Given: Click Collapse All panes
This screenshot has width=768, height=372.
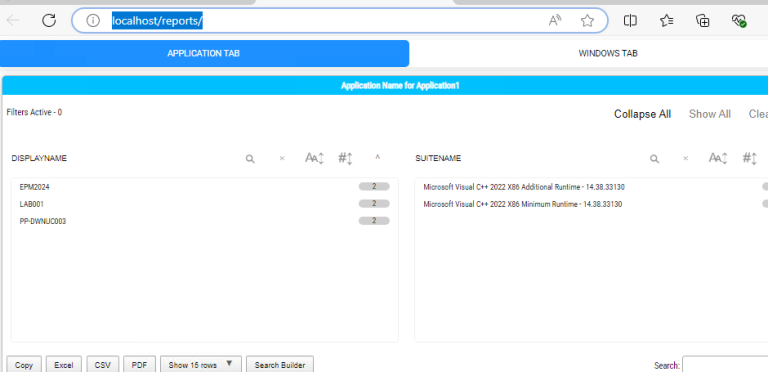Looking at the screenshot, I should 643,114.
